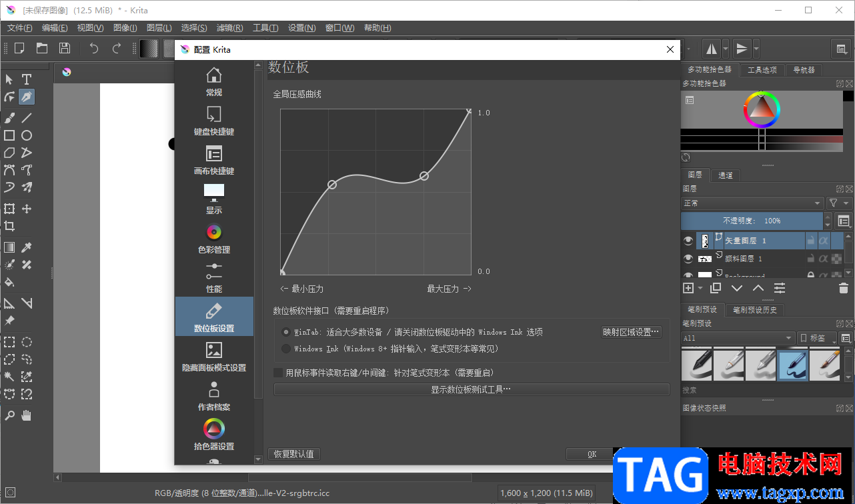The image size is (855, 504).
Task: Click the Open file folder icon
Action: (x=42, y=48)
